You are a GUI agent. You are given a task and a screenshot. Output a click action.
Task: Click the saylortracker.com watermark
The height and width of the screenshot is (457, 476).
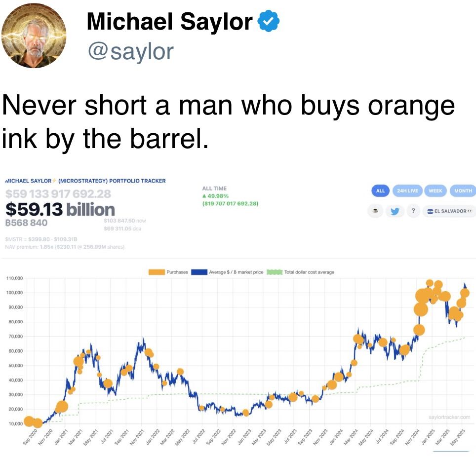click(449, 417)
